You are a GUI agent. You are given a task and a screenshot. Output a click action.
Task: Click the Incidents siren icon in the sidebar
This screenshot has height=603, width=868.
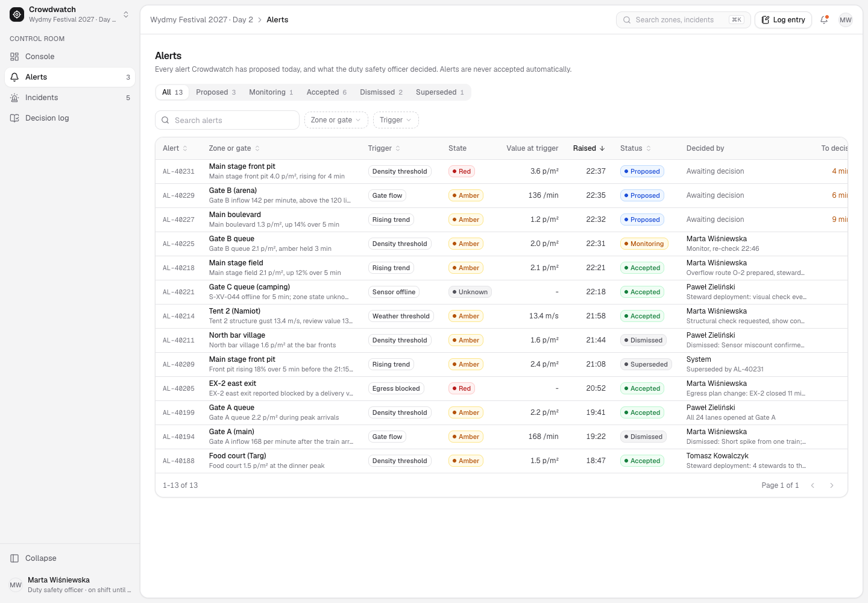pos(14,98)
